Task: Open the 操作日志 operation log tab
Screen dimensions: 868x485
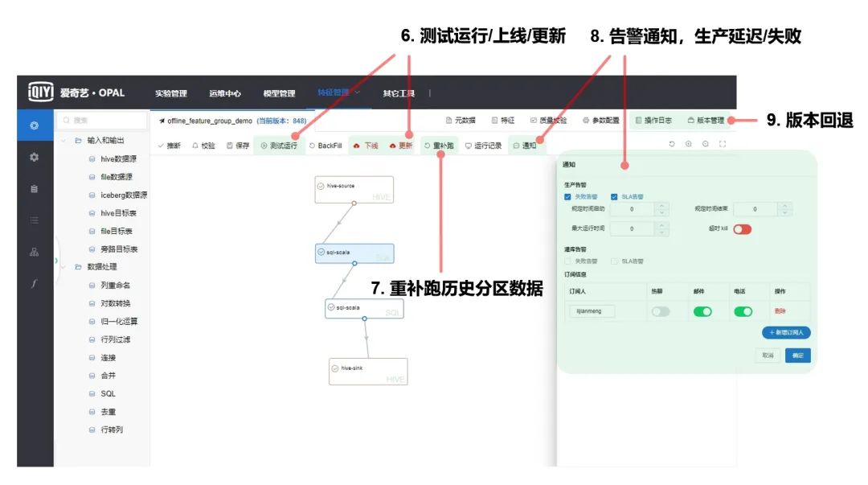Action: pos(653,120)
